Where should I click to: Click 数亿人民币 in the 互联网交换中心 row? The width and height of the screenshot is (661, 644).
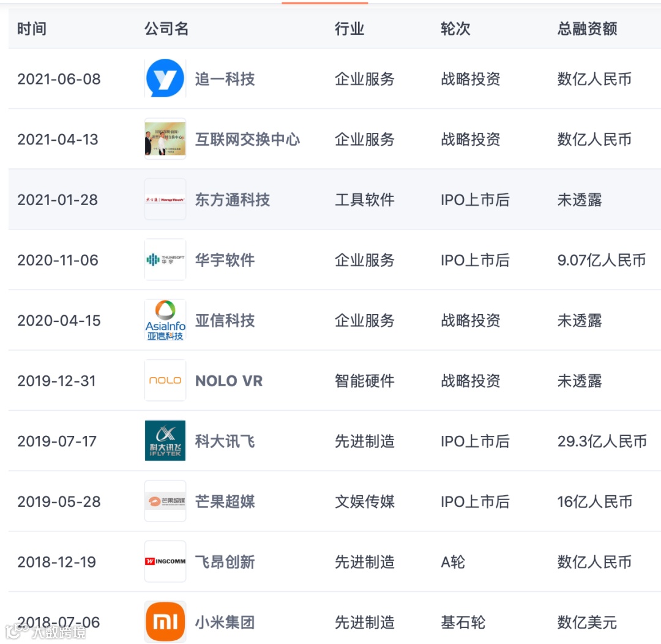tap(594, 139)
